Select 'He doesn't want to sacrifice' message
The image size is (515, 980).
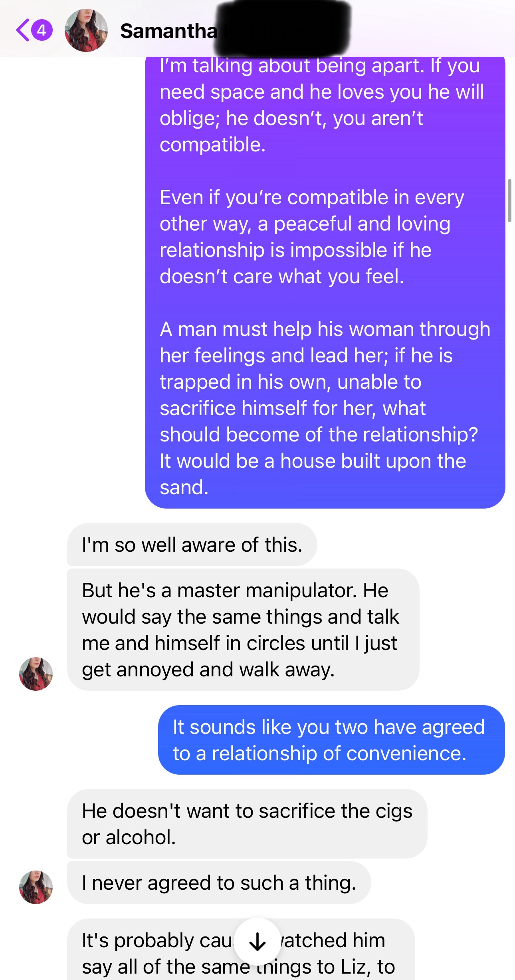click(247, 824)
